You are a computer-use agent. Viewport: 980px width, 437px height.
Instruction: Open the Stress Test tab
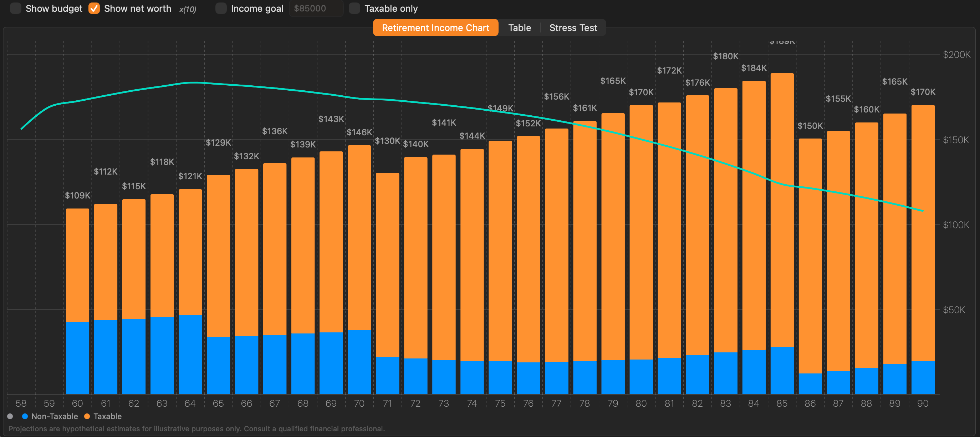pyautogui.click(x=573, y=28)
